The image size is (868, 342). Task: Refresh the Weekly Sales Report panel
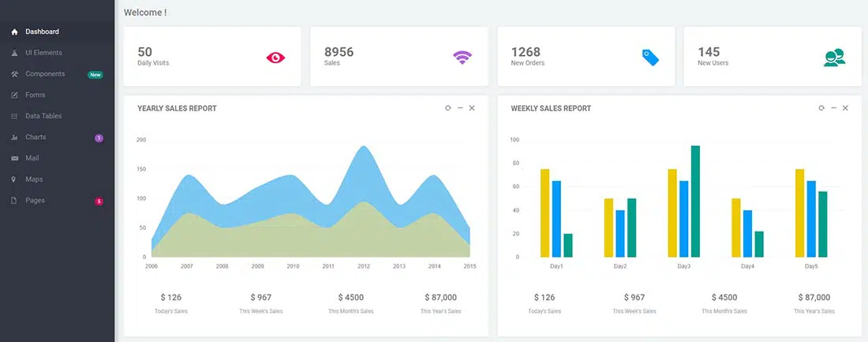(821, 108)
